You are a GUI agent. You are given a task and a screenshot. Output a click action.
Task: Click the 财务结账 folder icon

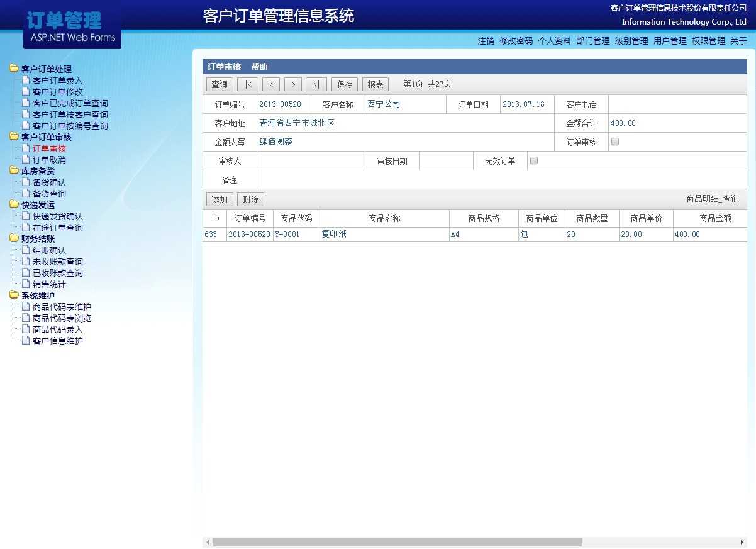coord(14,238)
